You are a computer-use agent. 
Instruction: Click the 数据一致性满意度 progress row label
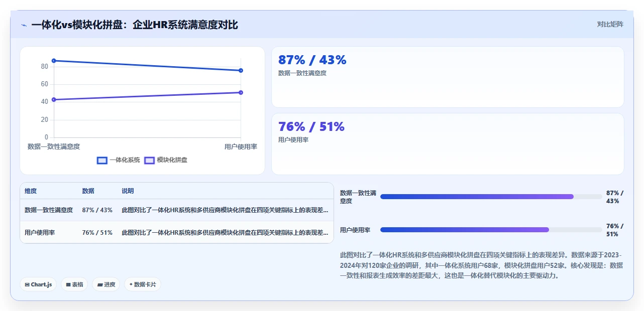(358, 197)
